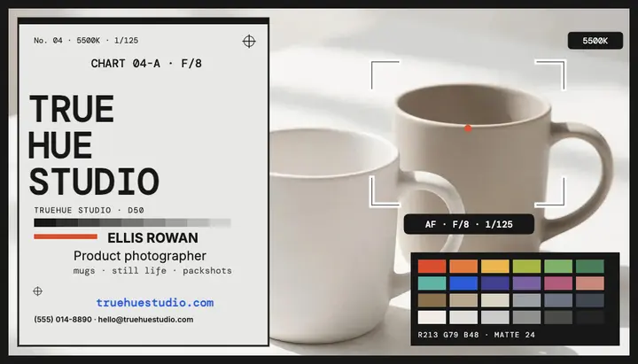Screen dimensions: 638x364
Task: Click the TRUE HUE STUDIO headline
Action: [x=94, y=144]
